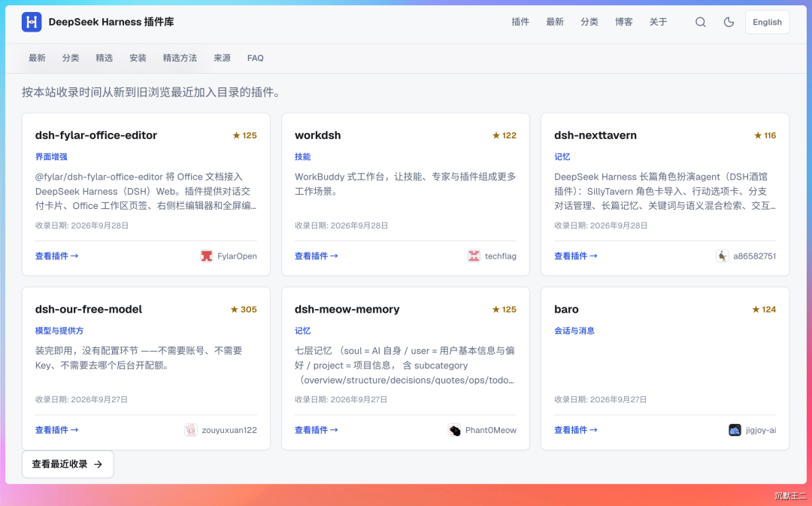812x506 pixels.
Task: Open the 分类 item in top header navigation
Action: coord(589,22)
